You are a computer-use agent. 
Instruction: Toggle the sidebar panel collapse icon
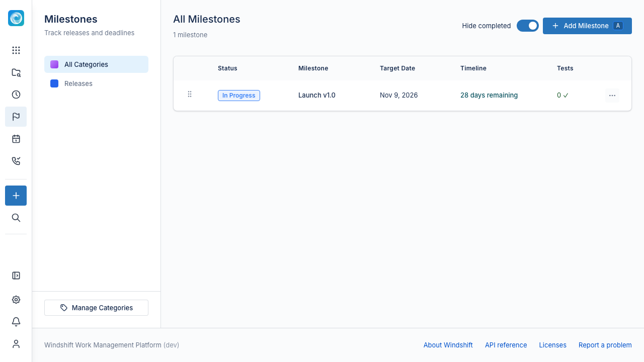click(16, 276)
